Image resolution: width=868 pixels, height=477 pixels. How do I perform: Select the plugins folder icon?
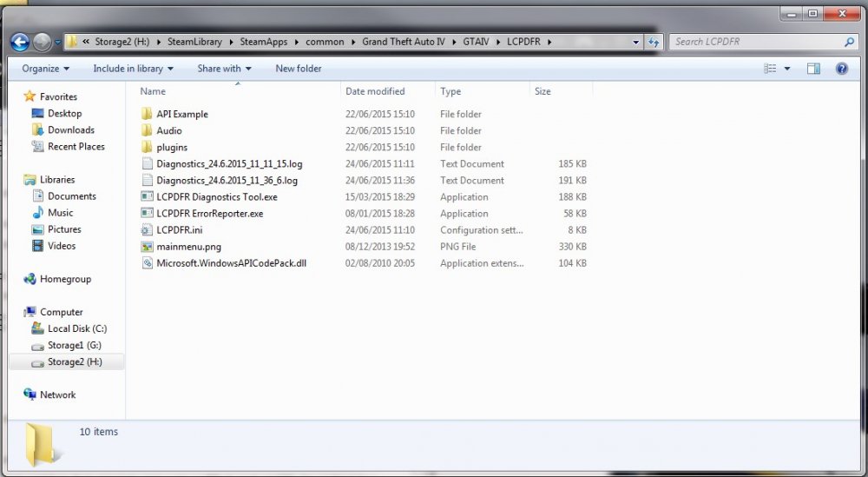(x=147, y=148)
